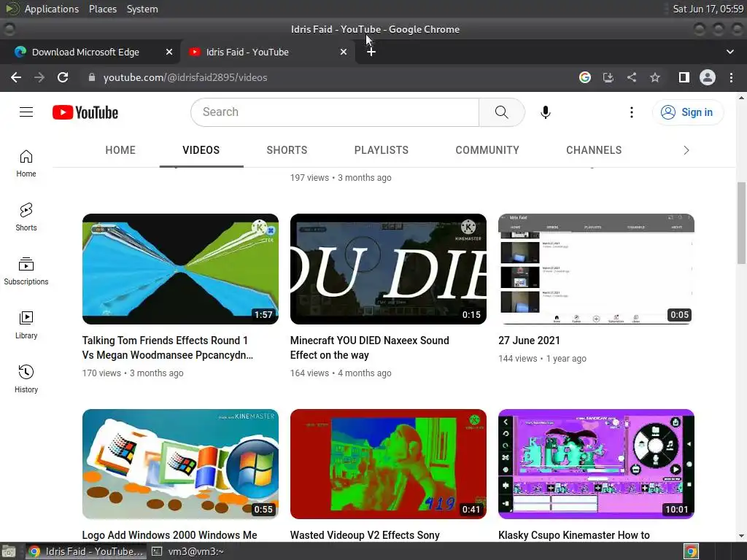Play the YOU DIED 0:15 thumbnail
The height and width of the screenshot is (560, 747).
388,269
